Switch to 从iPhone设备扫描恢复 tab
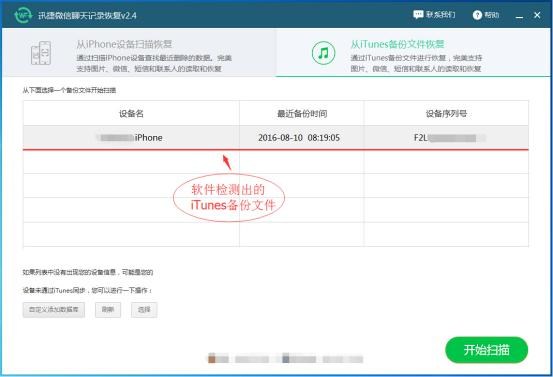 tap(139, 53)
